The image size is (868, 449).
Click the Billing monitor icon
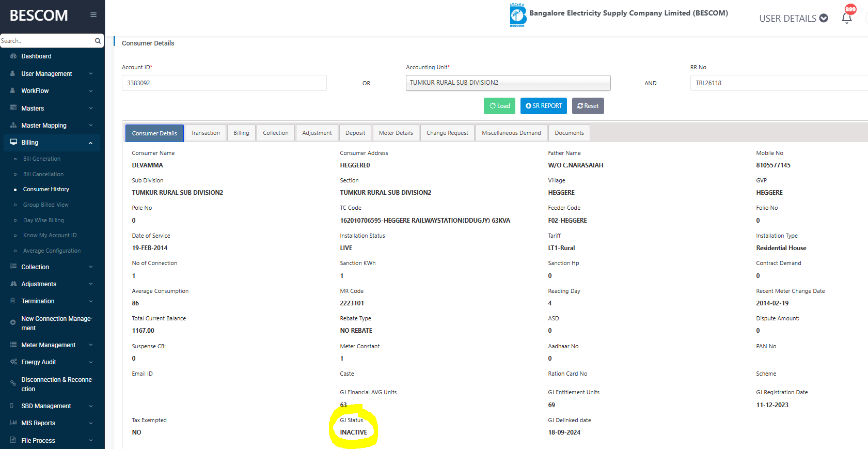[13, 142]
